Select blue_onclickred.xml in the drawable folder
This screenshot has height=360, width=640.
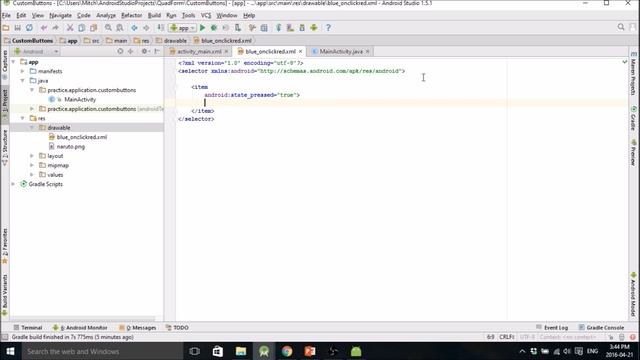click(x=82, y=137)
